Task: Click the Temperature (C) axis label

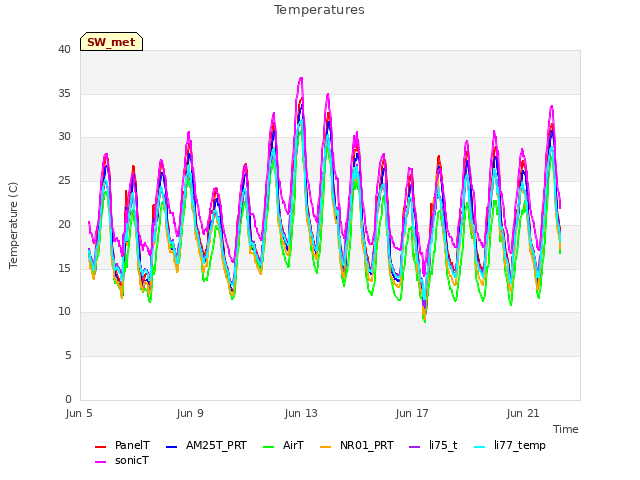Action: coord(13,225)
